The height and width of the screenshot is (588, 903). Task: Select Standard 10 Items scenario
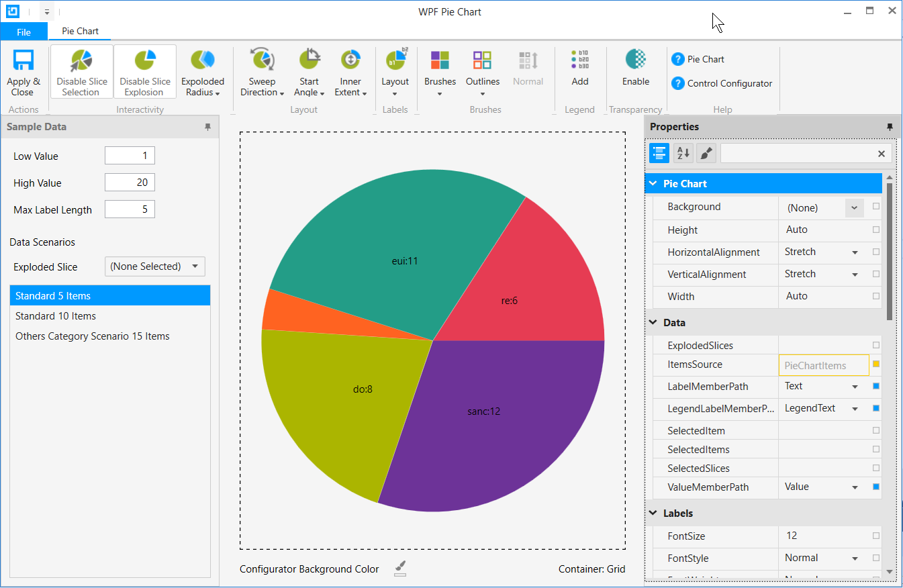tap(110, 315)
